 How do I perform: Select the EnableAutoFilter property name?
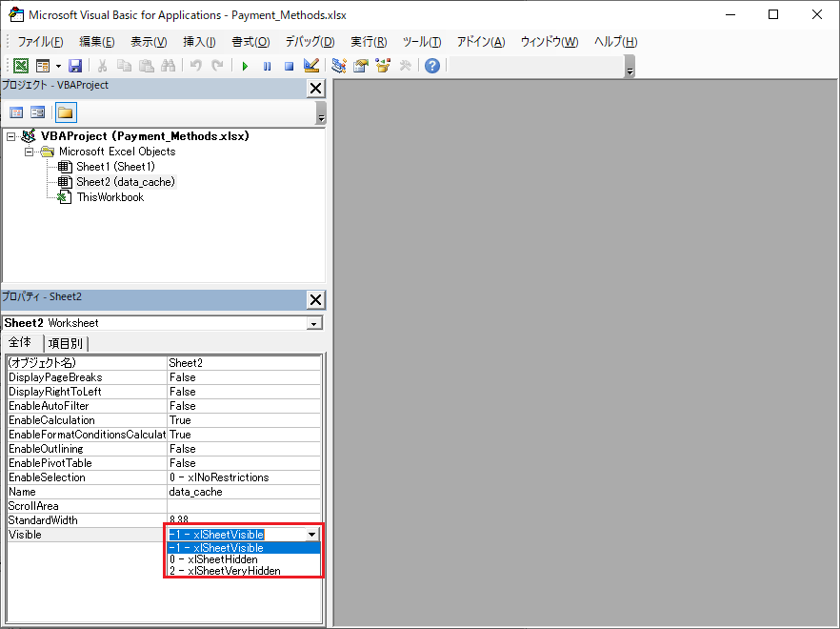point(49,406)
